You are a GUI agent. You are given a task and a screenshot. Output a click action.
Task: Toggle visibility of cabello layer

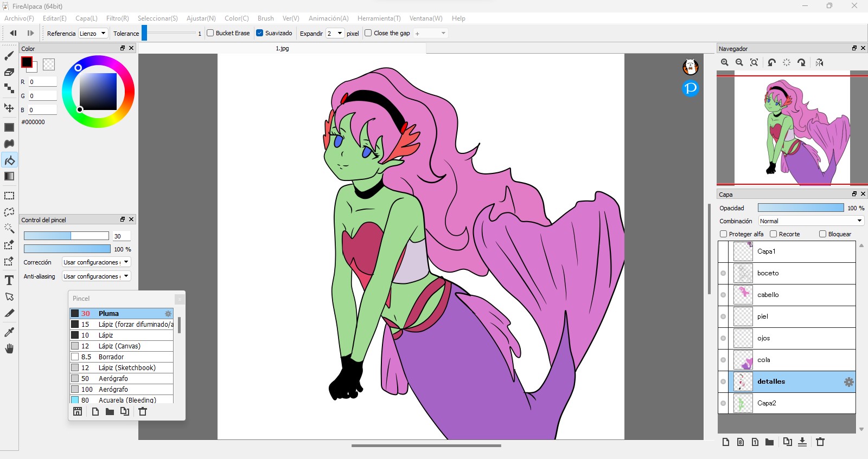(723, 295)
